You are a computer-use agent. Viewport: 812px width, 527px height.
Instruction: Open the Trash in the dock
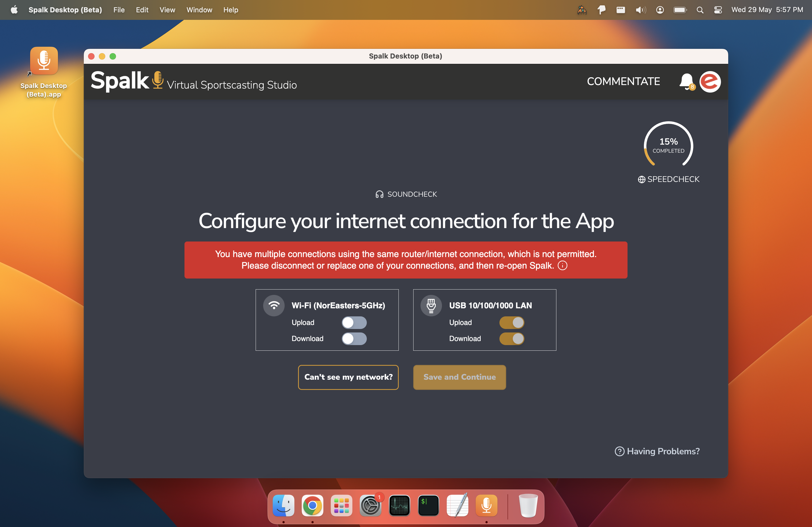528,506
